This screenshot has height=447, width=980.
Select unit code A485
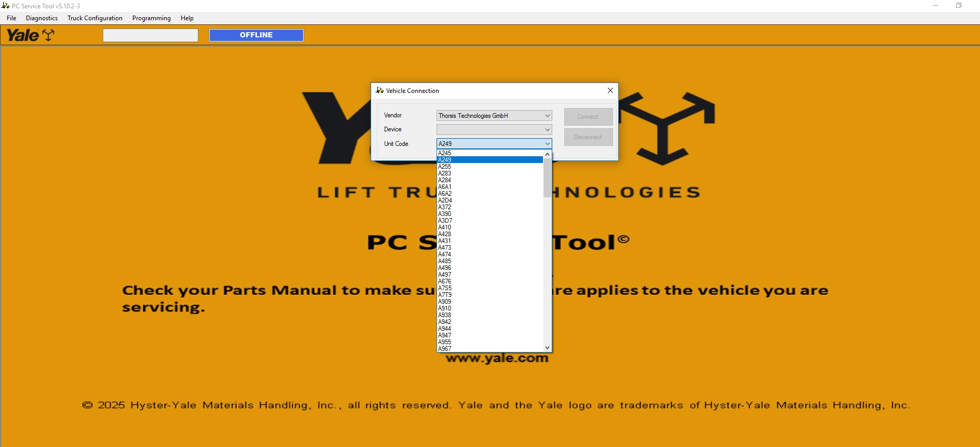pyautogui.click(x=490, y=261)
